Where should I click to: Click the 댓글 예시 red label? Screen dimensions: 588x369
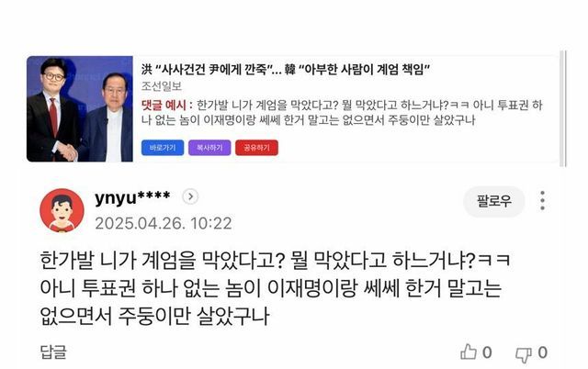(167, 106)
